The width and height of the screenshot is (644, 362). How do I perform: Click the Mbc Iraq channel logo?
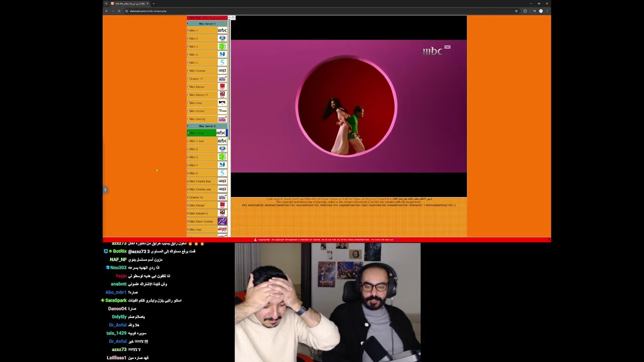click(222, 229)
